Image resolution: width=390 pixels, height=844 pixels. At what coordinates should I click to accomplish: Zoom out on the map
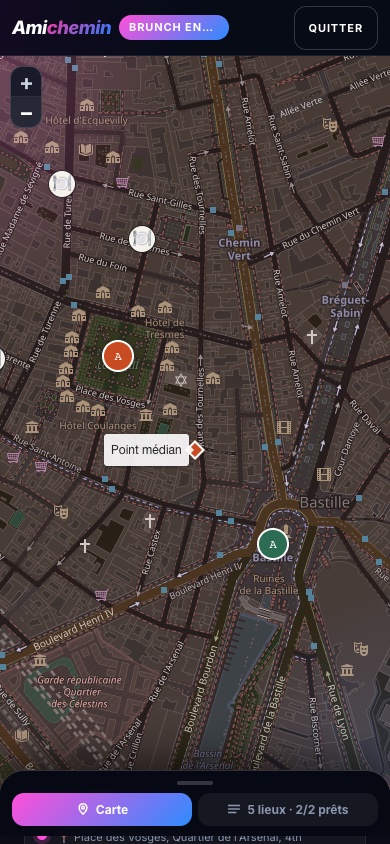[x=26, y=112]
